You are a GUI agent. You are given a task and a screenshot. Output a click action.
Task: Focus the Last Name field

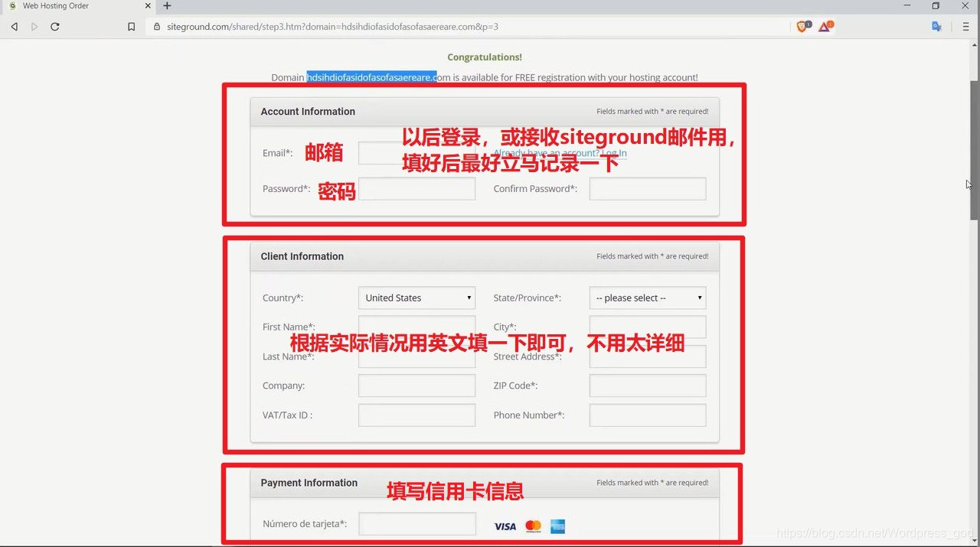click(416, 357)
